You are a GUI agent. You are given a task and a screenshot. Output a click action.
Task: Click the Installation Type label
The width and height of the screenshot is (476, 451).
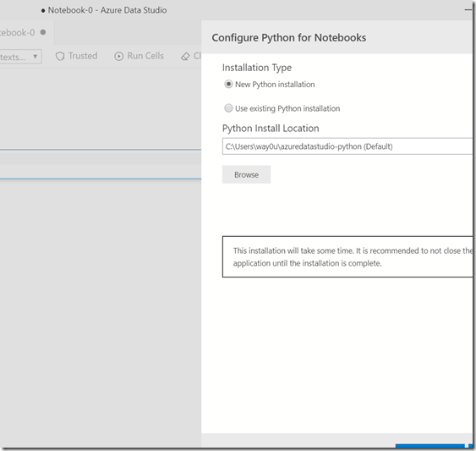pyautogui.click(x=257, y=68)
